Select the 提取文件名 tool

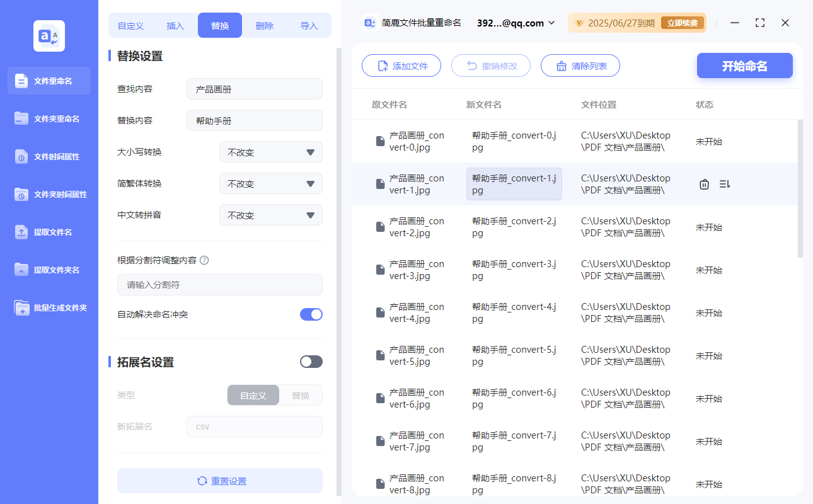coord(49,232)
